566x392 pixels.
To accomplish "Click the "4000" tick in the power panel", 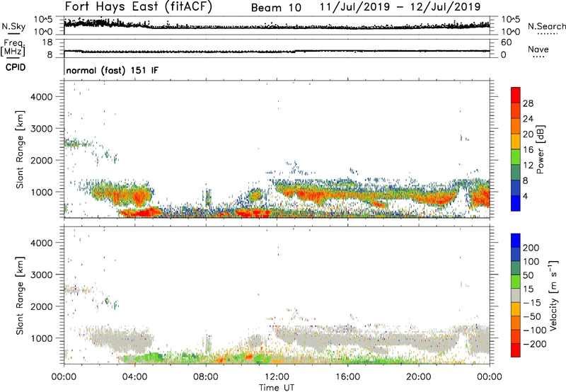I will click(x=42, y=97).
